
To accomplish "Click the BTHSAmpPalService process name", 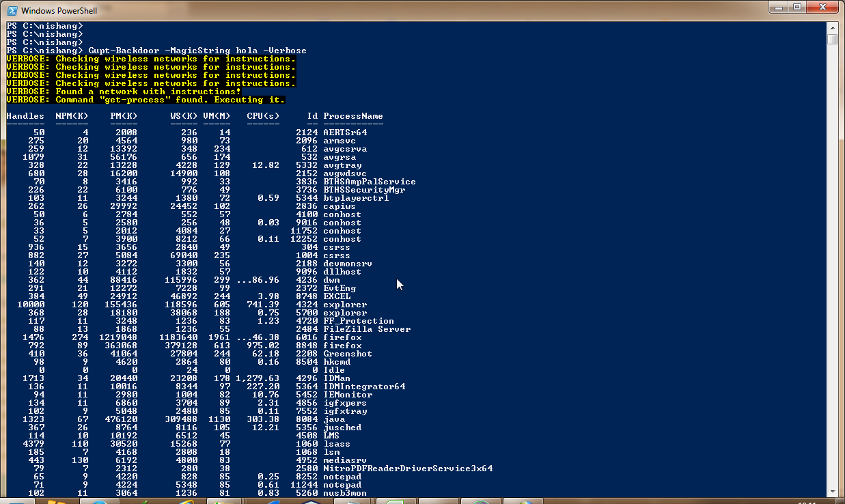I will click(370, 182).
